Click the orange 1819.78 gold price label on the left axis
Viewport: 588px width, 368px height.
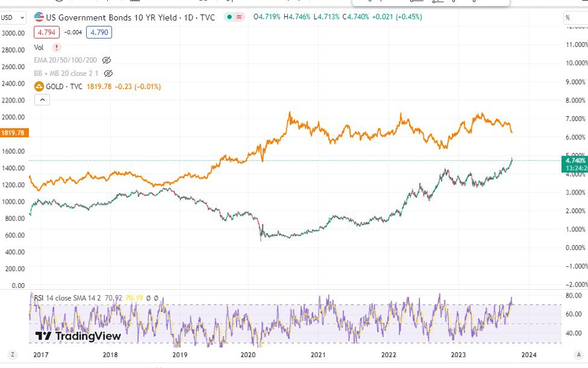pyautogui.click(x=14, y=133)
